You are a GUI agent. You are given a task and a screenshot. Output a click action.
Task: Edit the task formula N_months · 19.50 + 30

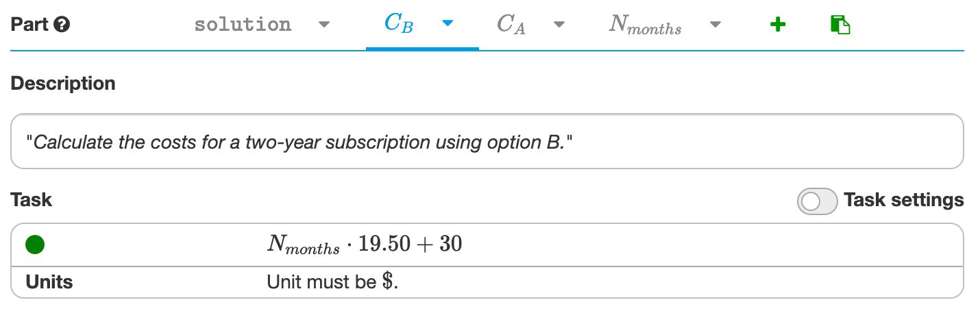pos(365,244)
